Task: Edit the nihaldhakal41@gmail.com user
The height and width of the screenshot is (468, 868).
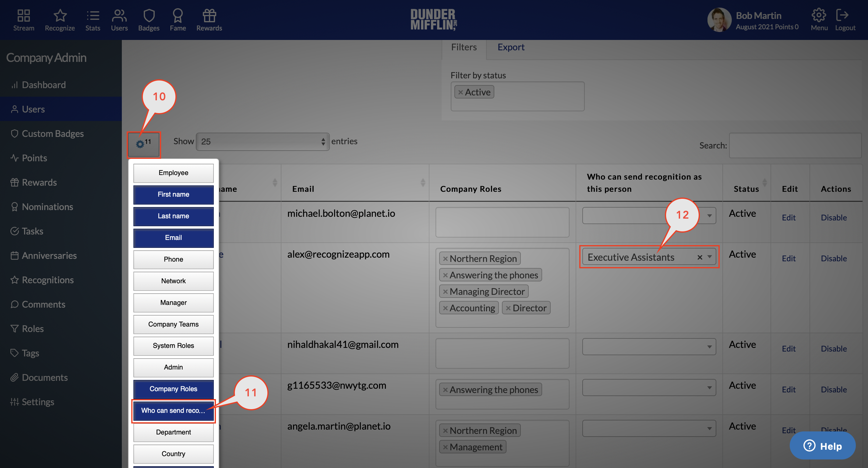Action: coord(788,348)
